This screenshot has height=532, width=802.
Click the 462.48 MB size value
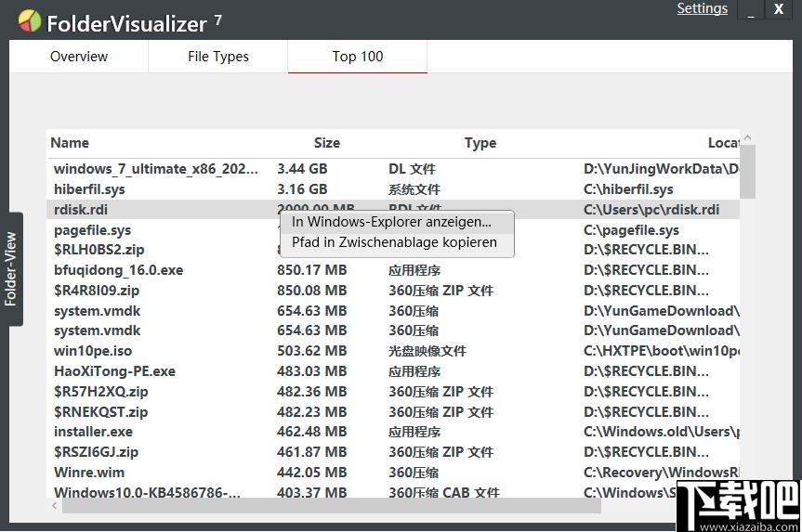point(311,432)
